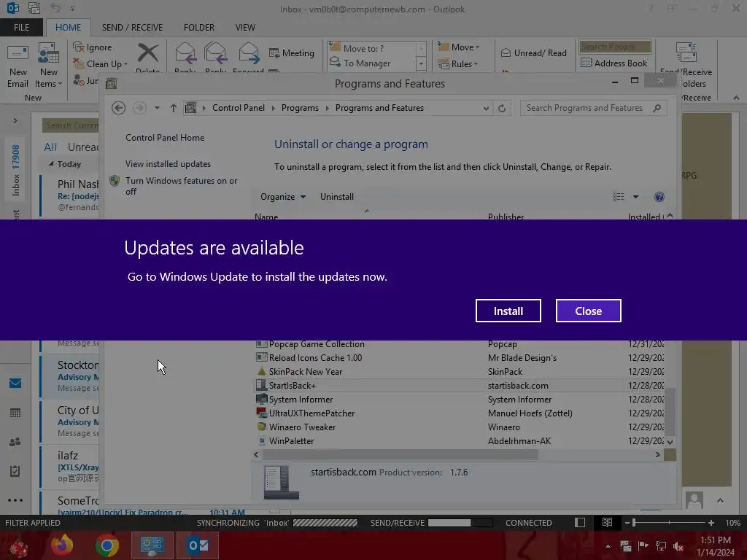The image size is (747, 560).
Task: Open the FOLDER ribbon tab
Action: tap(199, 28)
